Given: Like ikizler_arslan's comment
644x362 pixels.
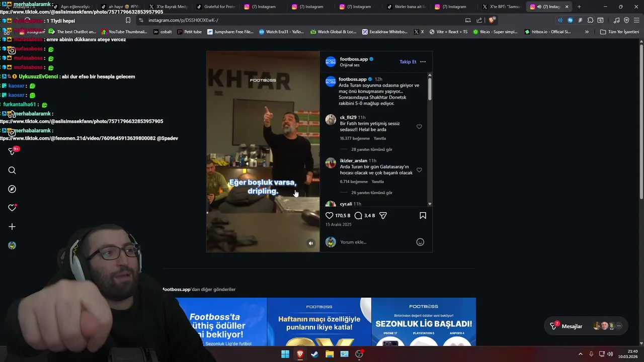Looking at the screenshot, I should click(x=419, y=170).
